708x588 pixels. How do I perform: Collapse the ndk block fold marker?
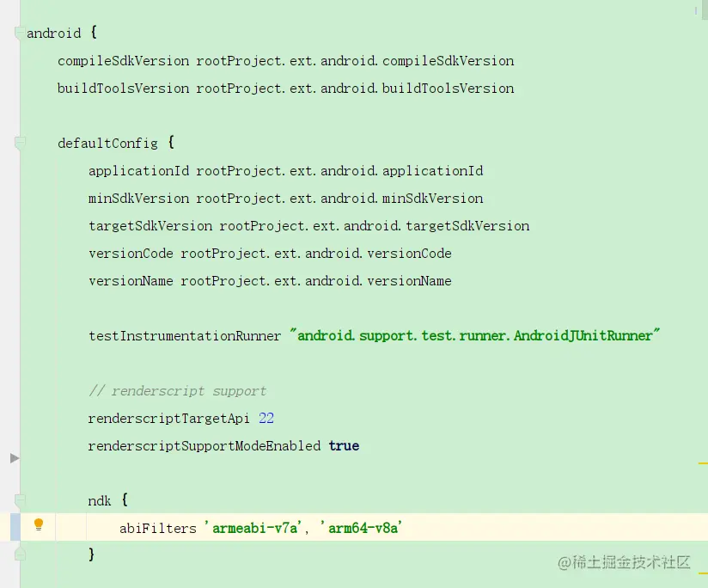pyautogui.click(x=20, y=500)
